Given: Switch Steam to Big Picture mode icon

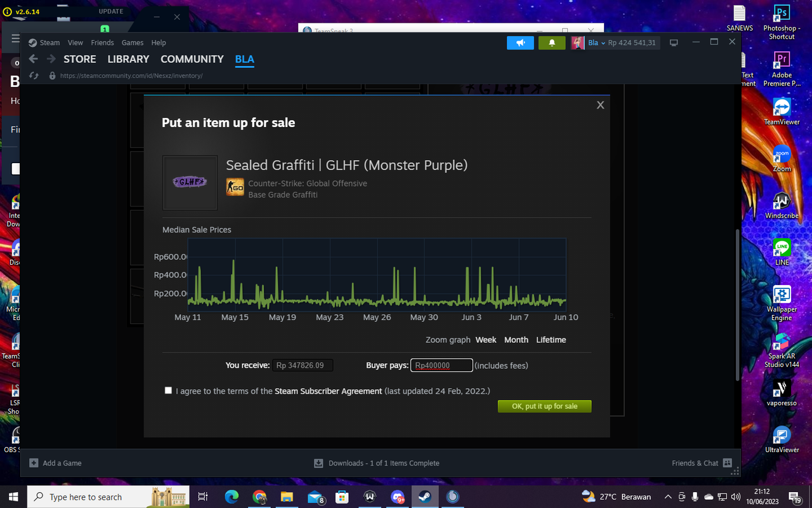Looking at the screenshot, I should pyautogui.click(x=674, y=43).
